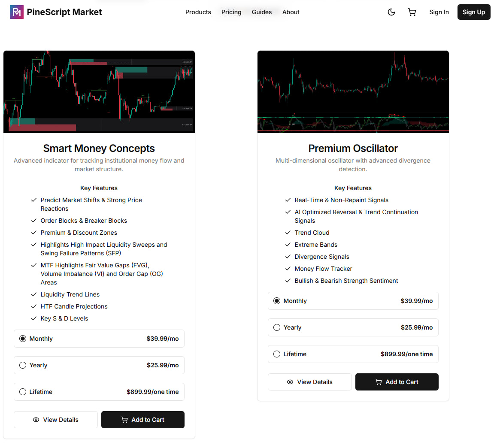Pick Lifetime option for Premium Oscillator
Image resolution: width=503 pixels, height=448 pixels.
tap(277, 354)
